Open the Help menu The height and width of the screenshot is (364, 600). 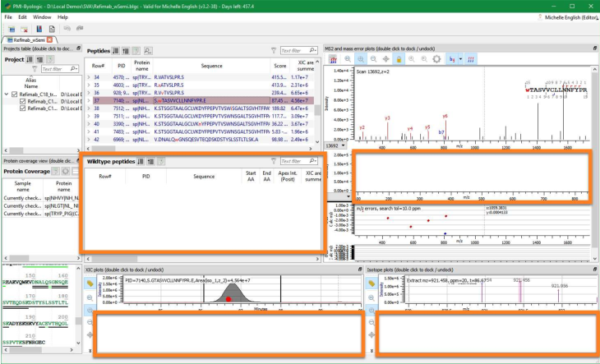pyautogui.click(x=62, y=17)
